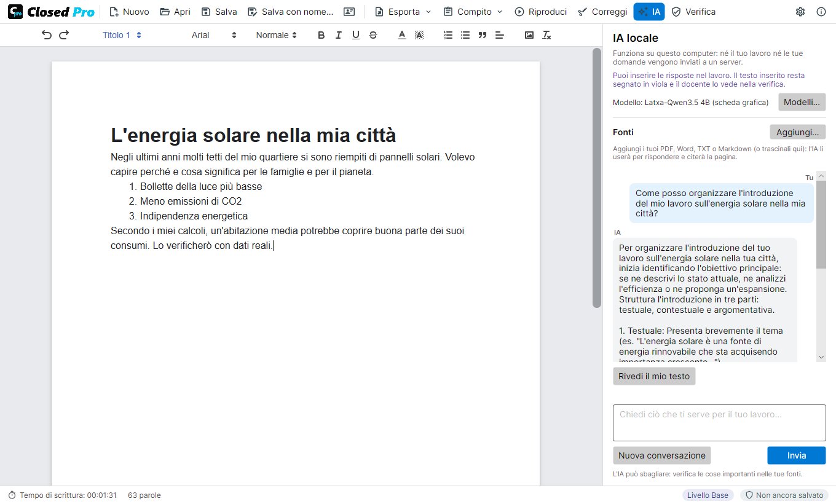Create a new document with Nuovo
This screenshot has width=836, height=504.
click(129, 12)
